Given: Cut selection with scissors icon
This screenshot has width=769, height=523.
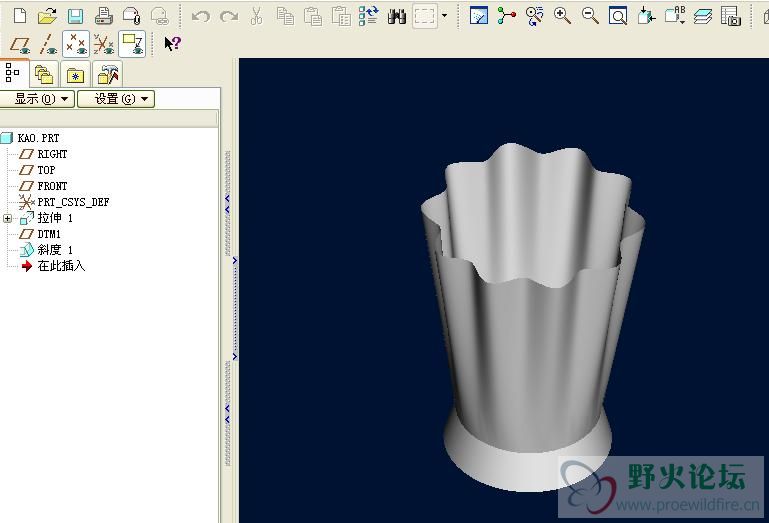Looking at the screenshot, I should click(256, 16).
